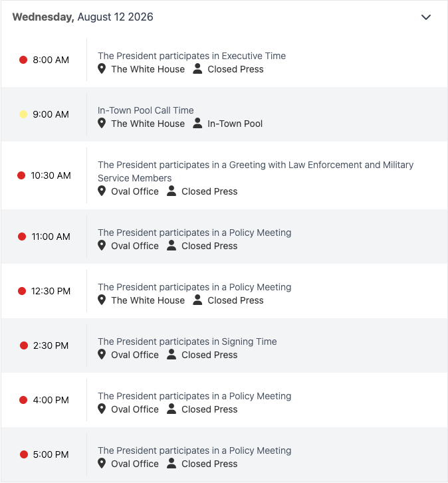Click person icon in the Signing Time row
Image resolution: width=448 pixels, height=483 pixels.
(171, 355)
